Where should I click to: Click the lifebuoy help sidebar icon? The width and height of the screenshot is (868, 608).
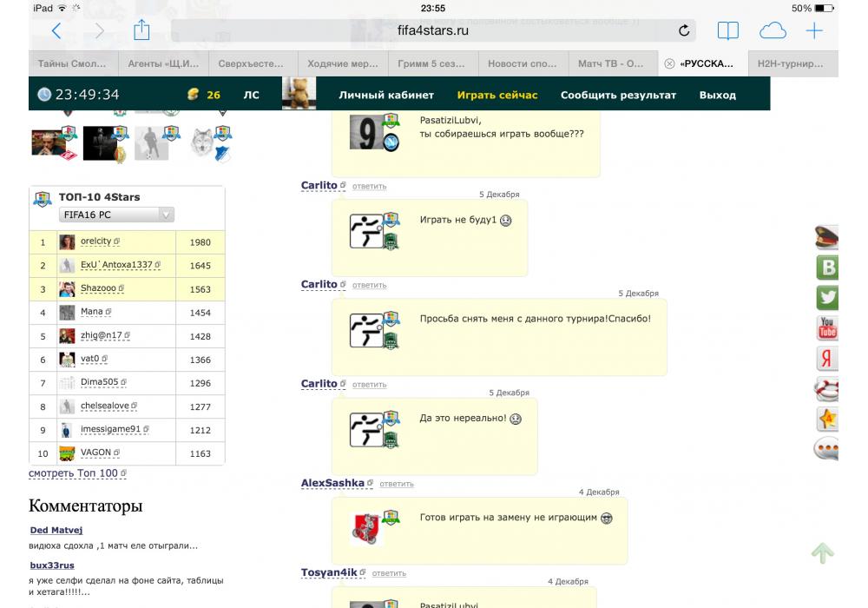(x=827, y=388)
